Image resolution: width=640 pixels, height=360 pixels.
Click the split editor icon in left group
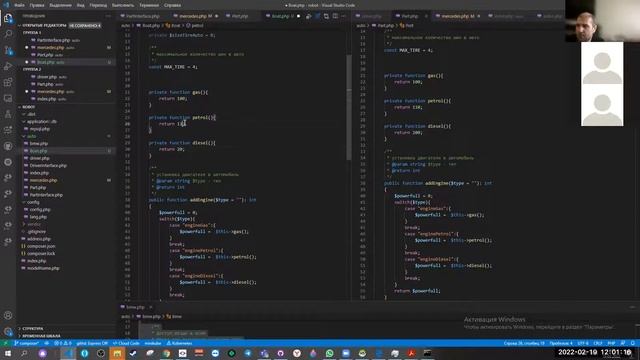(335, 16)
